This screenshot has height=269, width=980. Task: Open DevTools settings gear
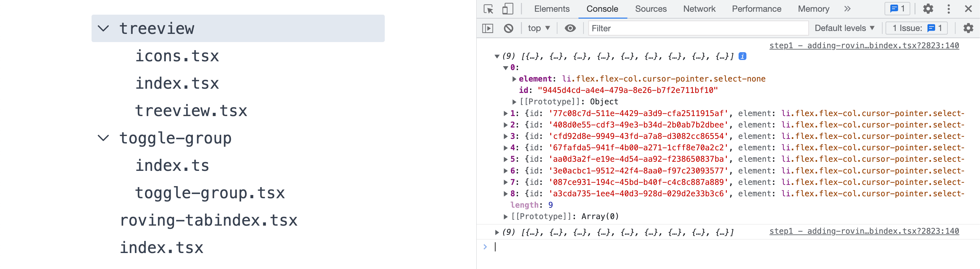pos(928,9)
